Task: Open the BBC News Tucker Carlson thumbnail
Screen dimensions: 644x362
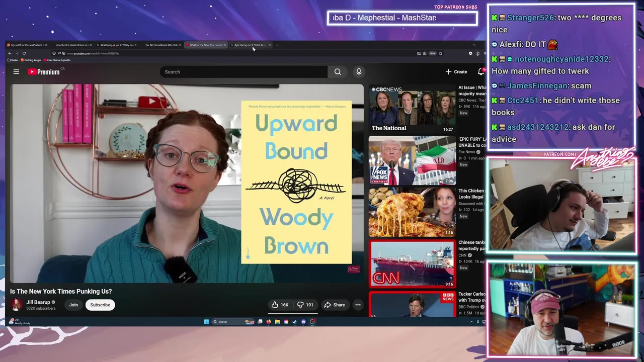Action: pyautogui.click(x=413, y=304)
